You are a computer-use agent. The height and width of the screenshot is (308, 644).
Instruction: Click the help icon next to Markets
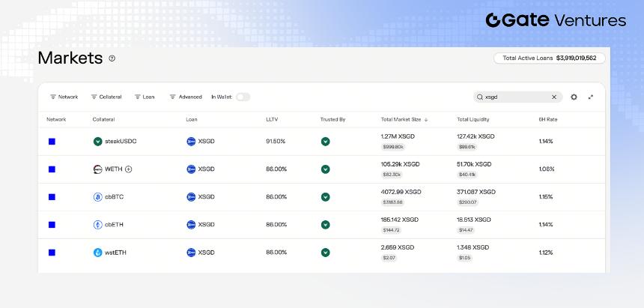[x=112, y=58]
